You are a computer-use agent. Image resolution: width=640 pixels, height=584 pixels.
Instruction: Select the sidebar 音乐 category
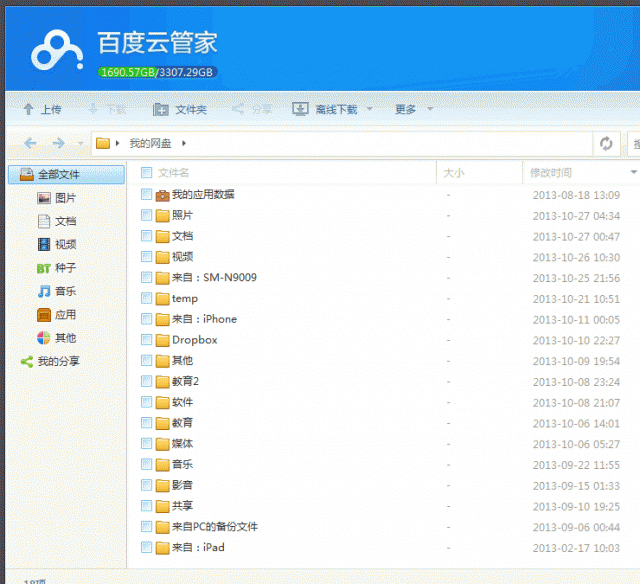pyautogui.click(x=57, y=291)
